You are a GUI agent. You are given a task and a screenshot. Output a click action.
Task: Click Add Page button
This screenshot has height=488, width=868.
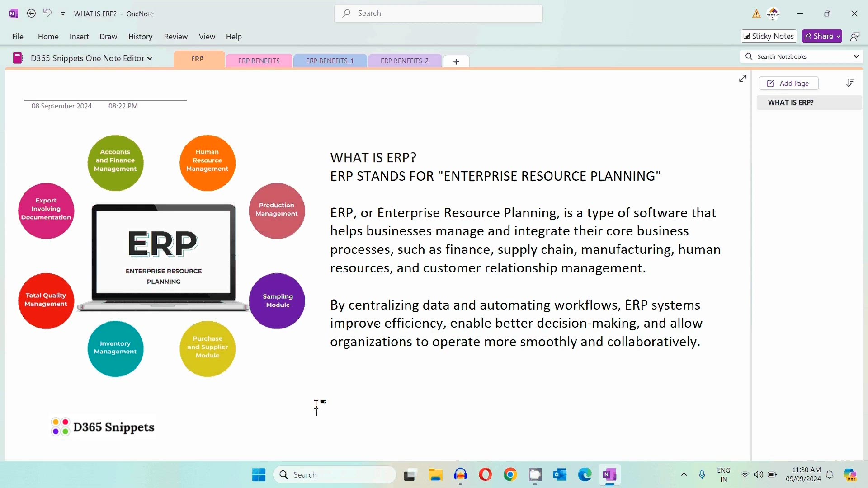788,83
